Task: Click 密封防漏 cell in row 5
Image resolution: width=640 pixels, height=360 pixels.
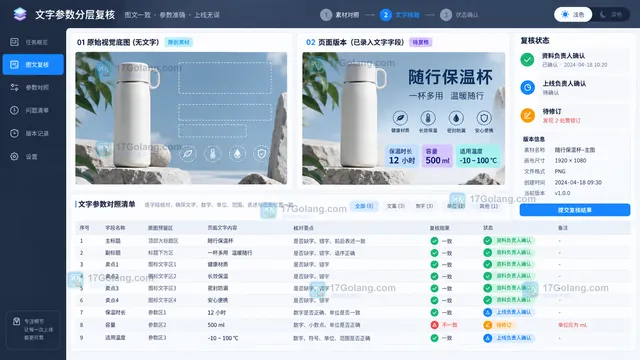Action: pos(218,288)
